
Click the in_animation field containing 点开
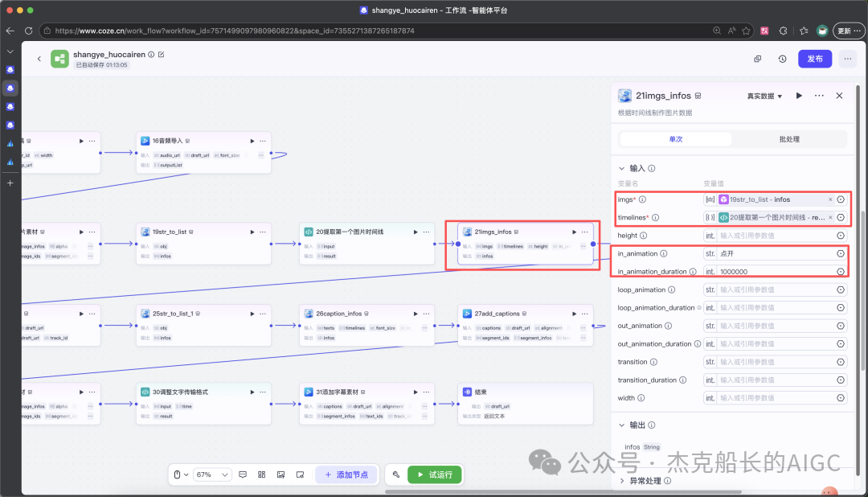click(x=775, y=254)
